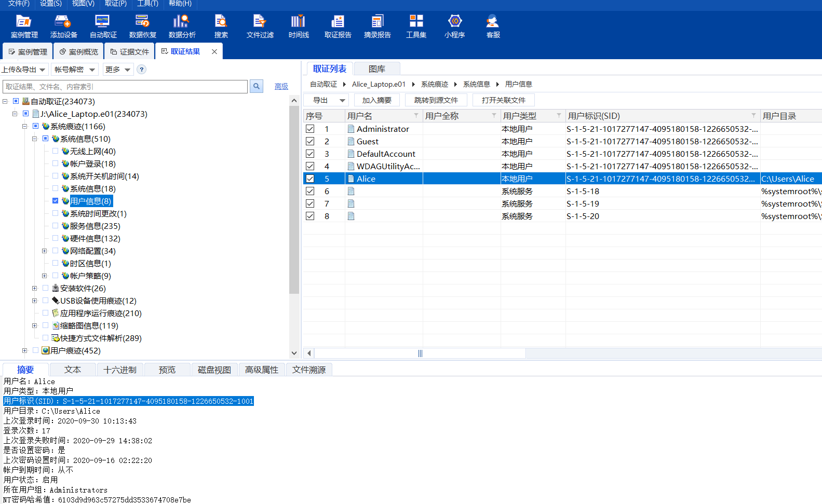Check the 帐户登录(18) checkbox
This screenshot has height=504, width=822.
pyautogui.click(x=55, y=164)
